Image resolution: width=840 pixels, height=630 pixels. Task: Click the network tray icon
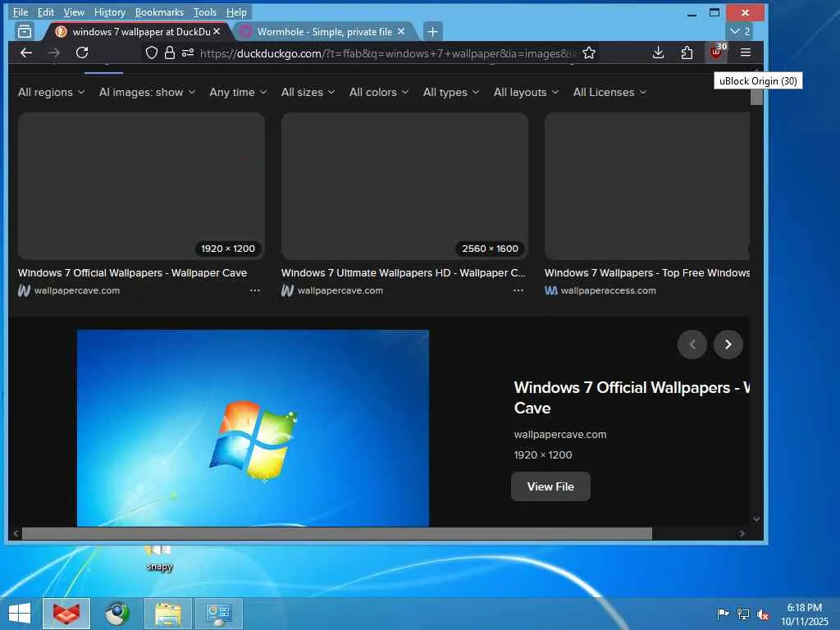coord(742,614)
